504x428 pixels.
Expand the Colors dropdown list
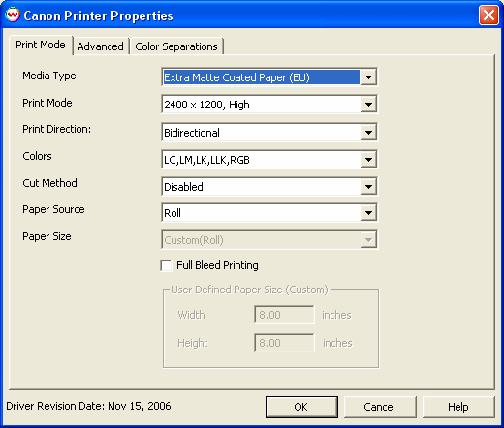click(x=368, y=160)
